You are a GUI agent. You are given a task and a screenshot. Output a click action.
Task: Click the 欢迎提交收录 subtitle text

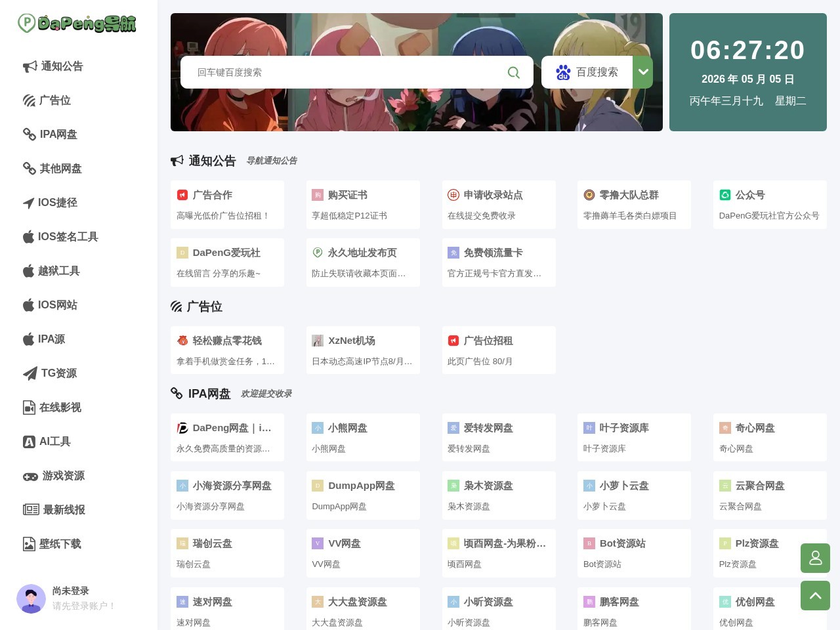pyautogui.click(x=266, y=394)
